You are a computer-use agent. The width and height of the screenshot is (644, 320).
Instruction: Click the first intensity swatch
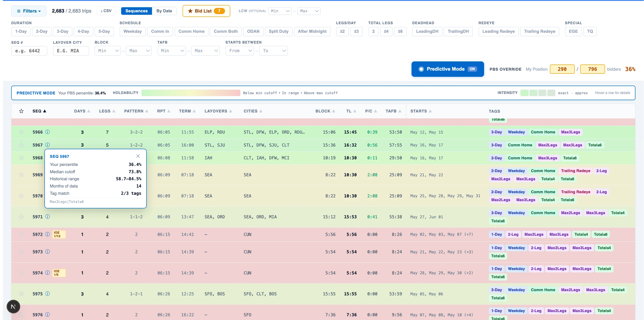(524, 93)
